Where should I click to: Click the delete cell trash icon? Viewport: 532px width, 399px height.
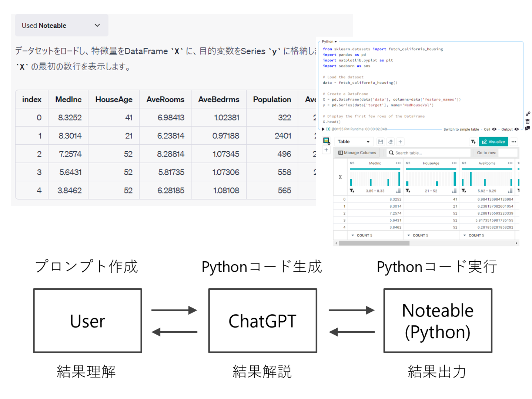tap(528, 121)
